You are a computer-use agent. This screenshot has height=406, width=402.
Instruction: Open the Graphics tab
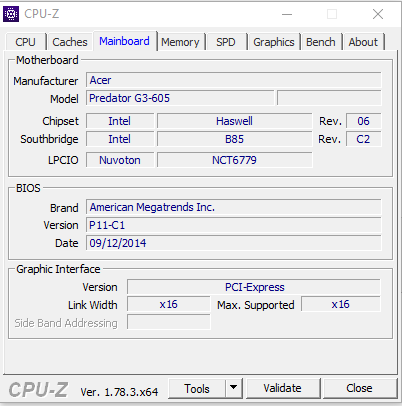coord(274,42)
